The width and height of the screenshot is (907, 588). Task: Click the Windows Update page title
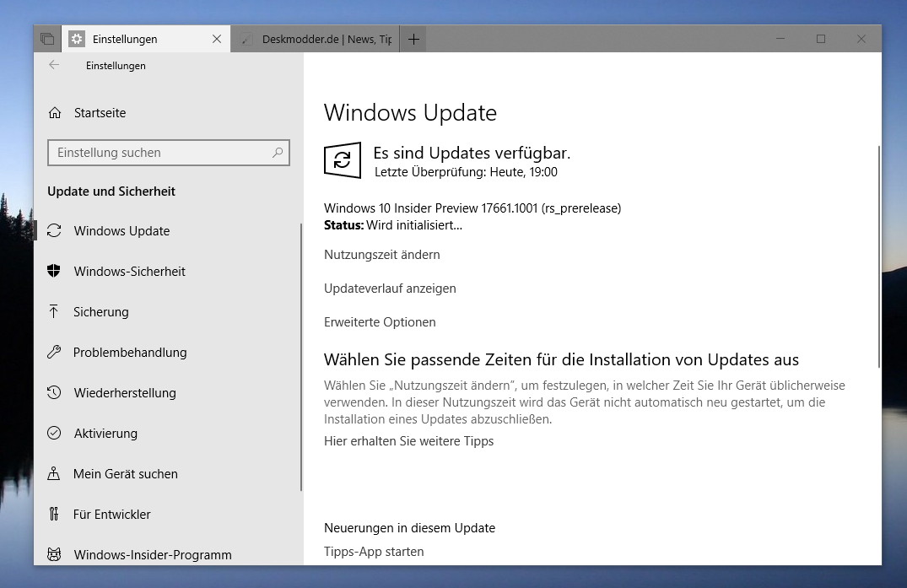click(410, 113)
